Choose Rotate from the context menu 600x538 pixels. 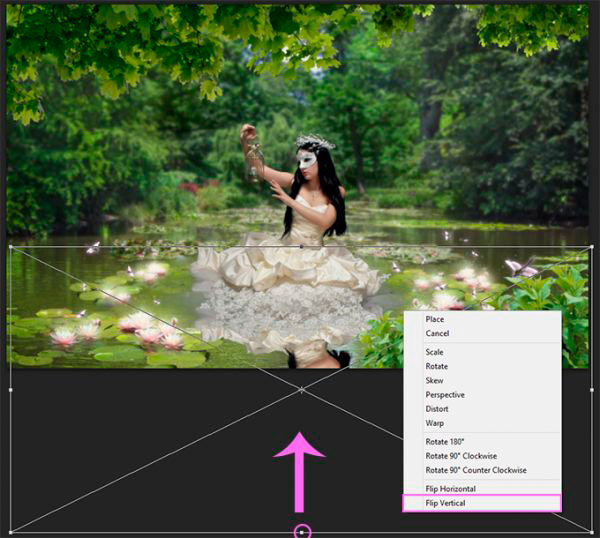coord(482,366)
